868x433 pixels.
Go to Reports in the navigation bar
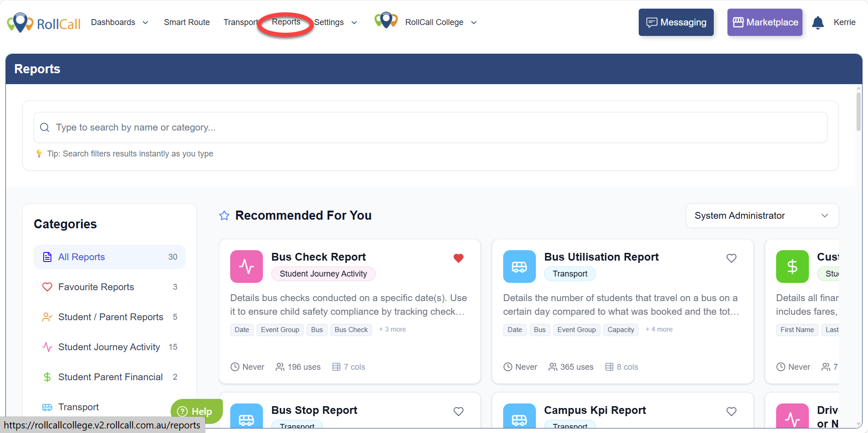point(286,22)
